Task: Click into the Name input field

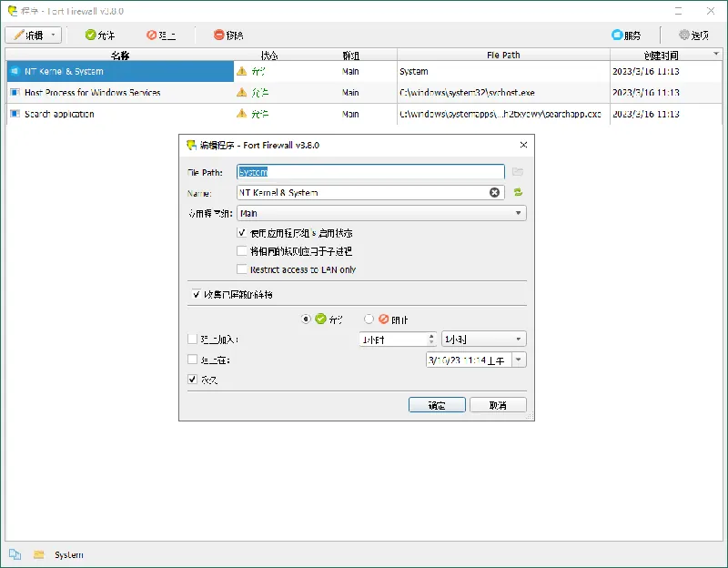Action: 362,192
